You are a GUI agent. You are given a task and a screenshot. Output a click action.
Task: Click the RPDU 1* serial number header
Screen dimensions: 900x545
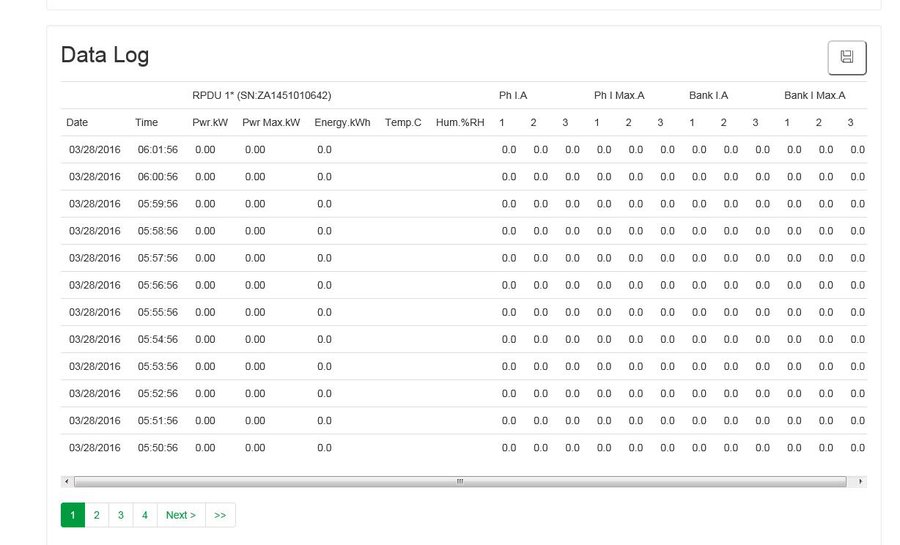pos(261,96)
